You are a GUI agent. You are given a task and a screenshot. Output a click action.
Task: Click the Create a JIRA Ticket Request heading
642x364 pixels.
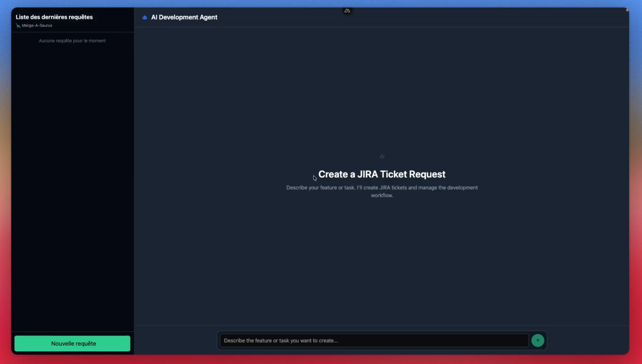[382, 174]
